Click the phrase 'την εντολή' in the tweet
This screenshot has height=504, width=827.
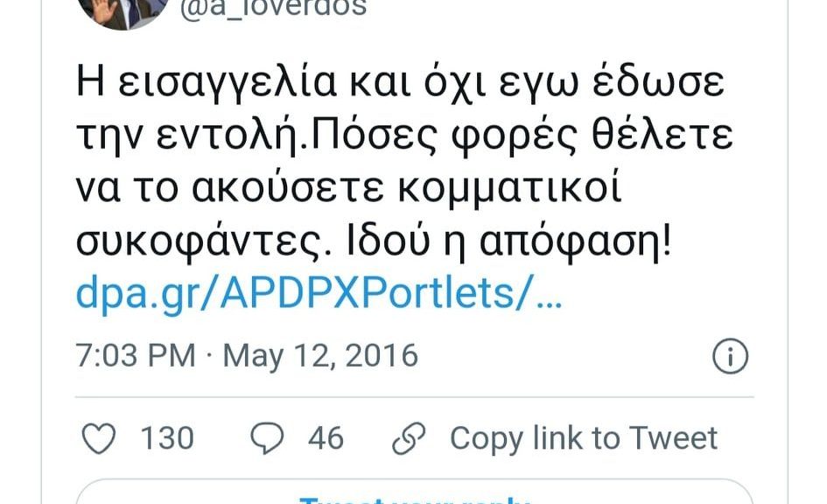click(192, 136)
